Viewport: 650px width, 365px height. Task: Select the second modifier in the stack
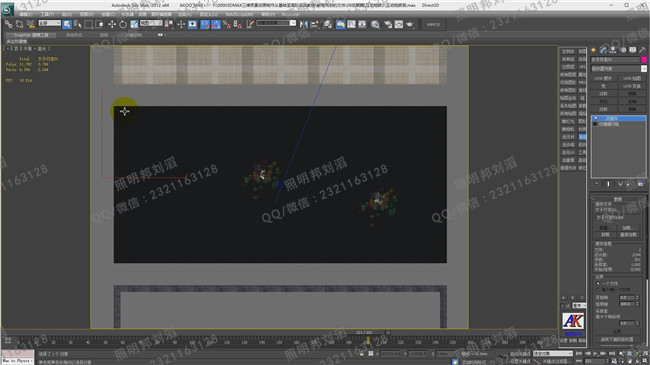tap(618, 124)
